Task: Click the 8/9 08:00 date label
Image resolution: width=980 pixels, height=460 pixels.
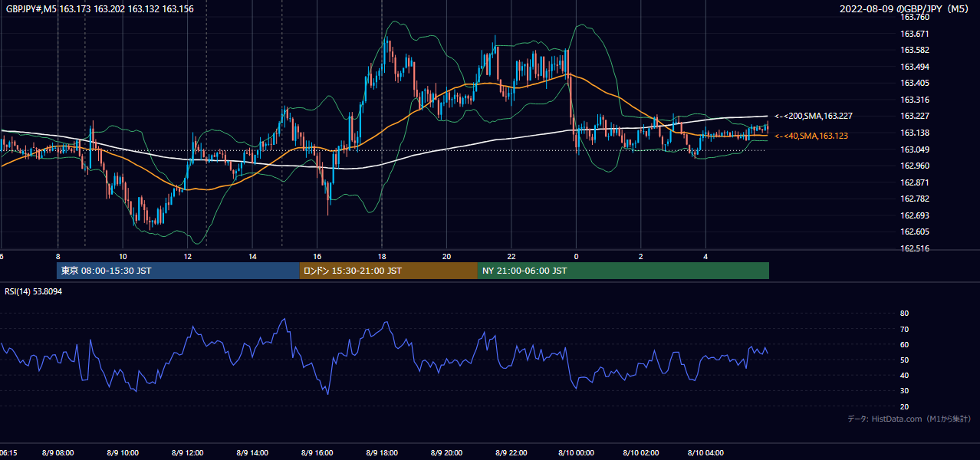Action: pos(58,453)
